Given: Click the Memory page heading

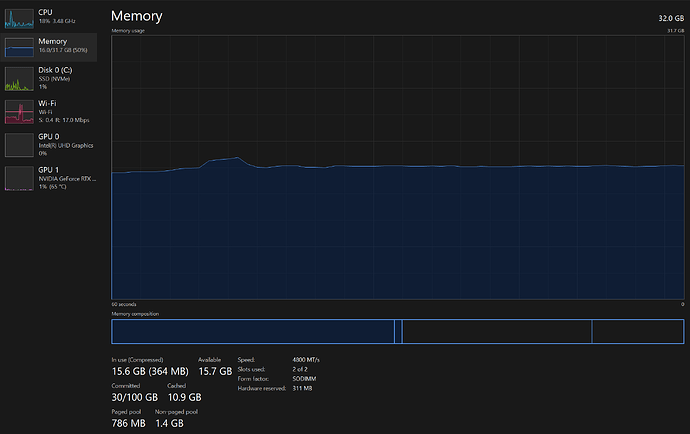Looking at the screenshot, I should [136, 17].
